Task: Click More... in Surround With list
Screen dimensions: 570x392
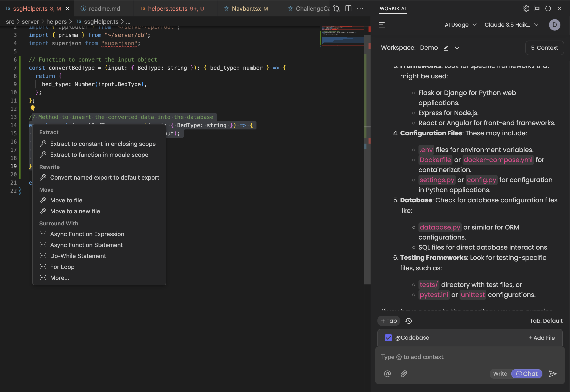Action: (99, 278)
